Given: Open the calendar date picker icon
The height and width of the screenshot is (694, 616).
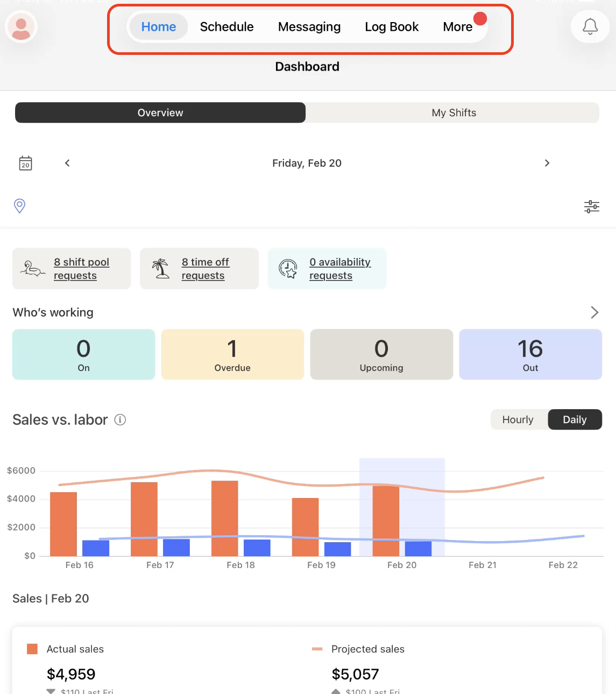Looking at the screenshot, I should 25,163.
